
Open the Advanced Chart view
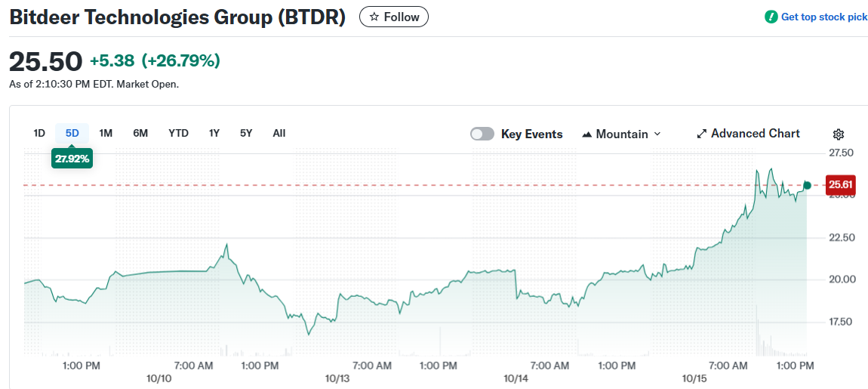click(x=755, y=134)
